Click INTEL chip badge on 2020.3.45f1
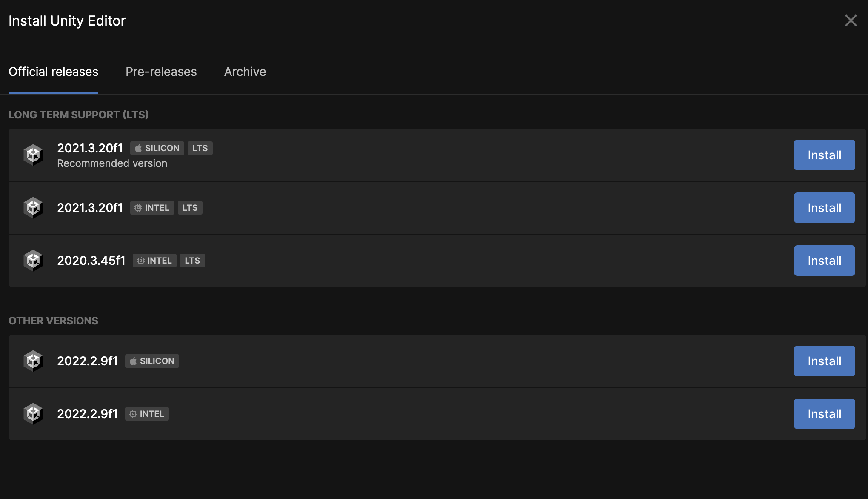Image resolution: width=868 pixels, height=499 pixels. pos(154,261)
